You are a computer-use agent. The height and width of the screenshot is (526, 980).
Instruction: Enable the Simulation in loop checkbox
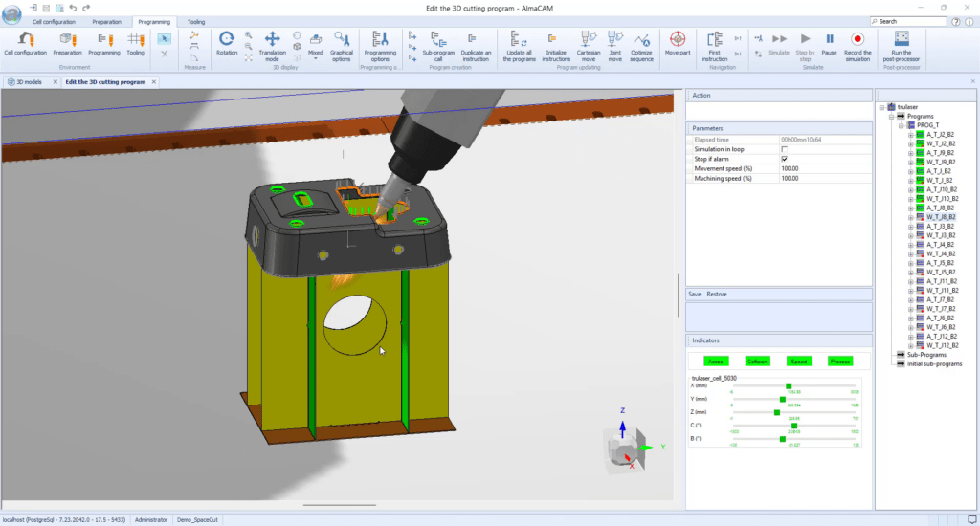click(x=785, y=149)
